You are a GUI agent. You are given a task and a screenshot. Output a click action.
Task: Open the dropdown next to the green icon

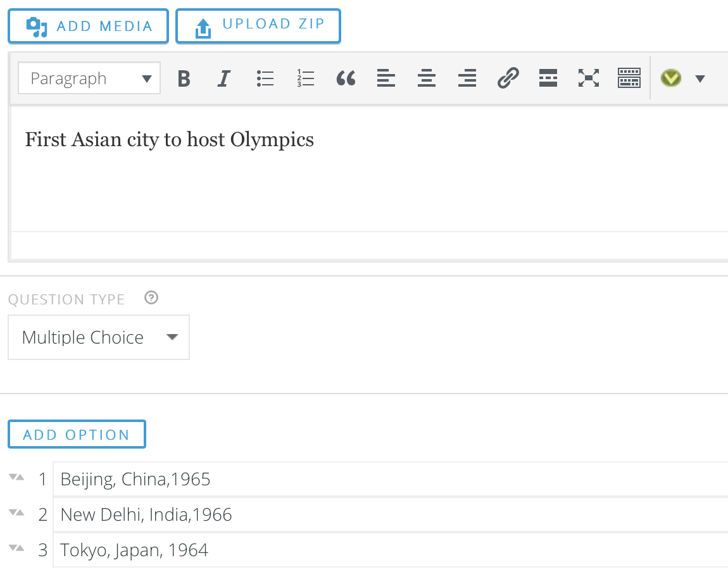coord(700,78)
